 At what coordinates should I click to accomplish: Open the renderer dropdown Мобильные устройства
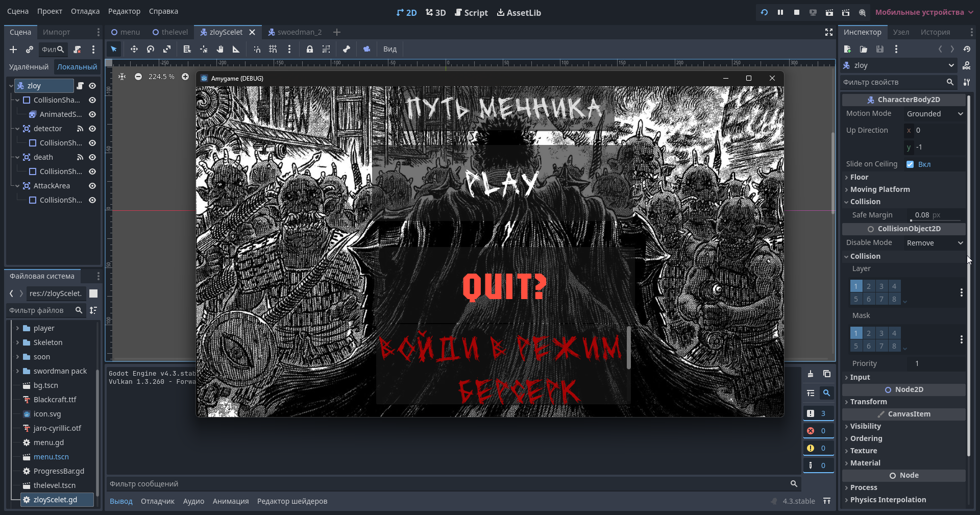click(924, 12)
